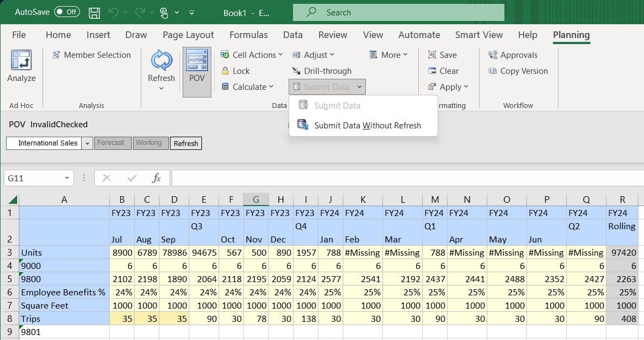The image size is (644, 340).
Task: Click the Refresh icon in the ribbon
Action: (x=161, y=62)
